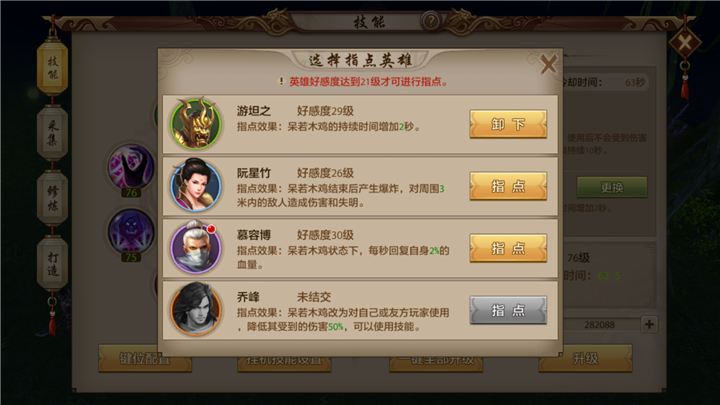Click 指点 button for 慕容博
720x405 pixels.
[508, 248]
